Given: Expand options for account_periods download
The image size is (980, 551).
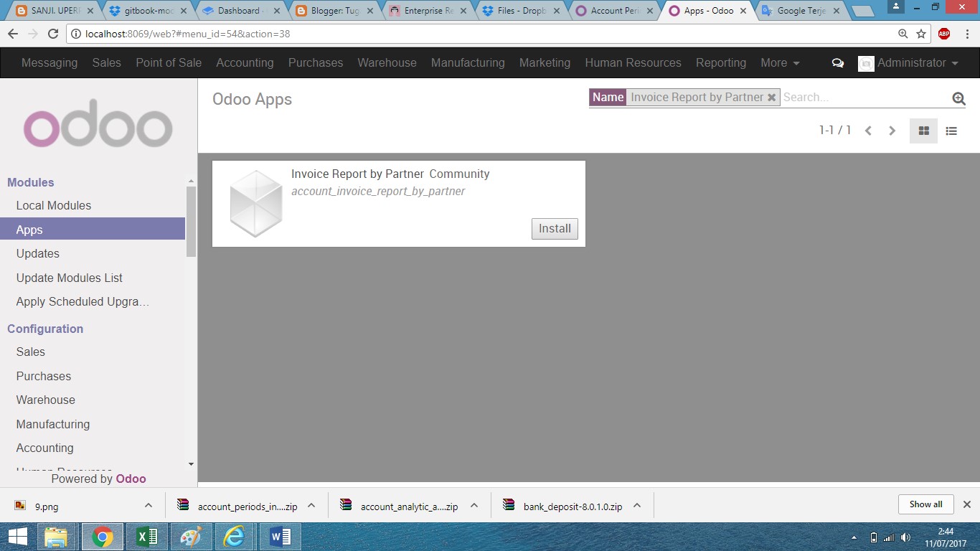Looking at the screenshot, I should point(311,506).
